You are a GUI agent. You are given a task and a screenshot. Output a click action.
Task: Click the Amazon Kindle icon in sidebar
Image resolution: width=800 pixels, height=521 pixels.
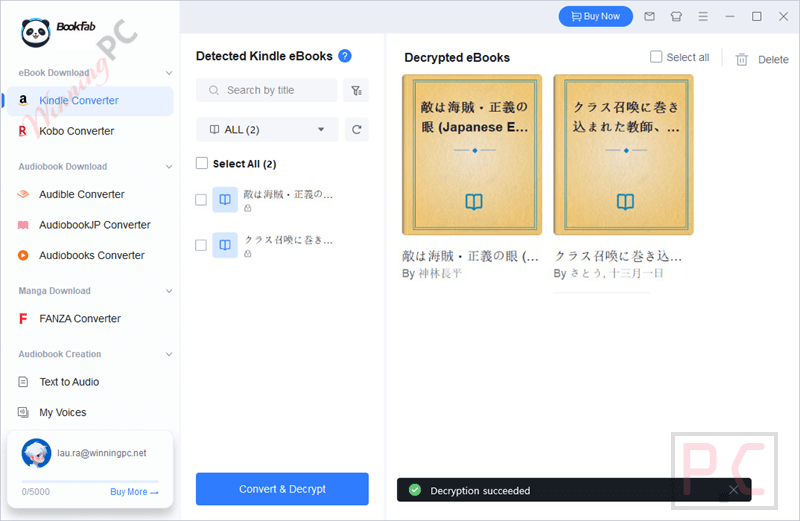click(23, 101)
